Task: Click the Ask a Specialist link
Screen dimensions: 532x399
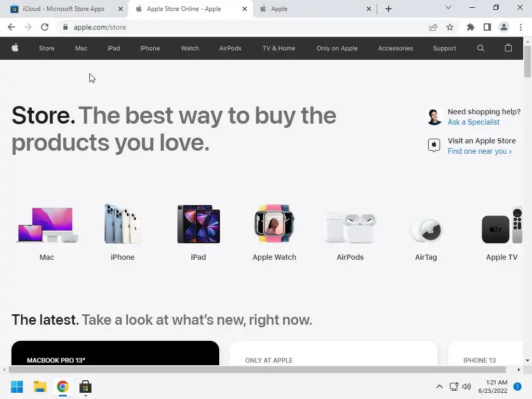Action: coord(473,122)
